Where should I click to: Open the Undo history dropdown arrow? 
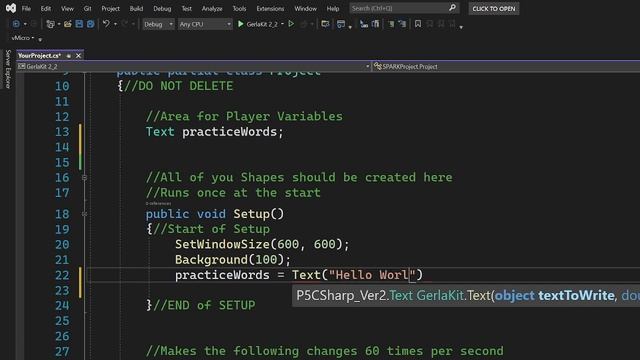click(x=116, y=24)
